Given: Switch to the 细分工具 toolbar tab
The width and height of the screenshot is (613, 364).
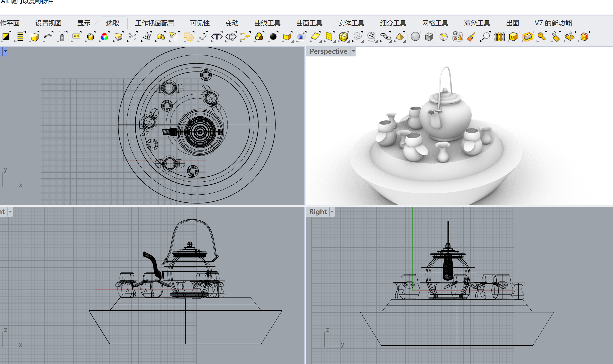Looking at the screenshot, I should tap(393, 23).
